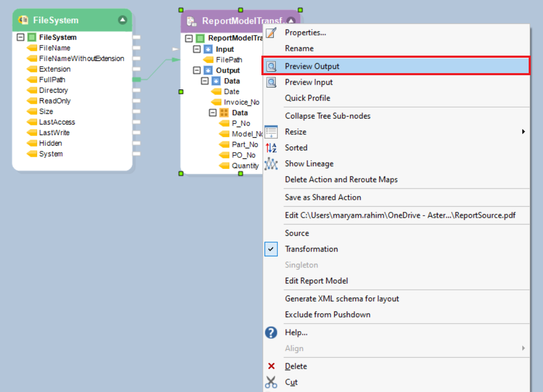Collapse the Input node in ReportModel tree
The width and height of the screenshot is (543, 392).
197,49
